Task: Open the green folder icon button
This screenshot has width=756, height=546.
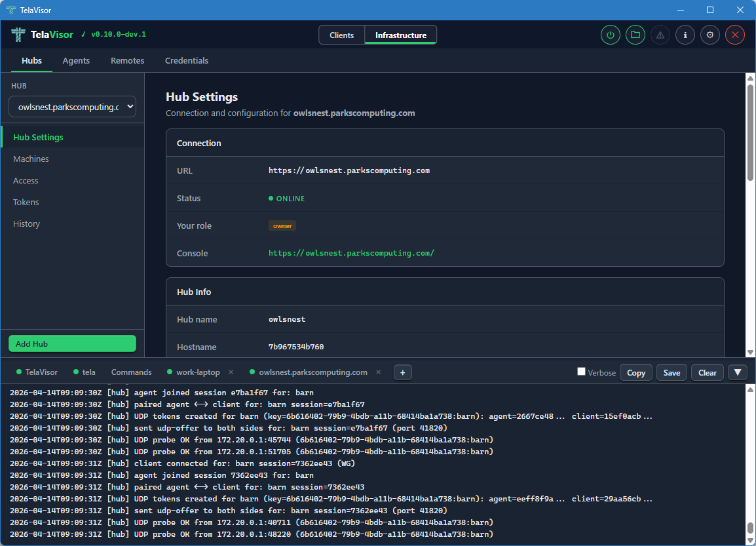Action: [x=635, y=35]
